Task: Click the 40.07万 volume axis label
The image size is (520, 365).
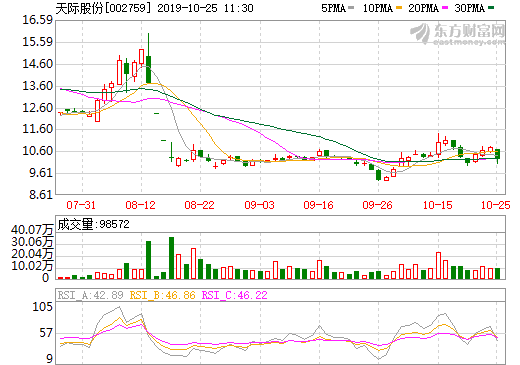Action: [x=32, y=230]
